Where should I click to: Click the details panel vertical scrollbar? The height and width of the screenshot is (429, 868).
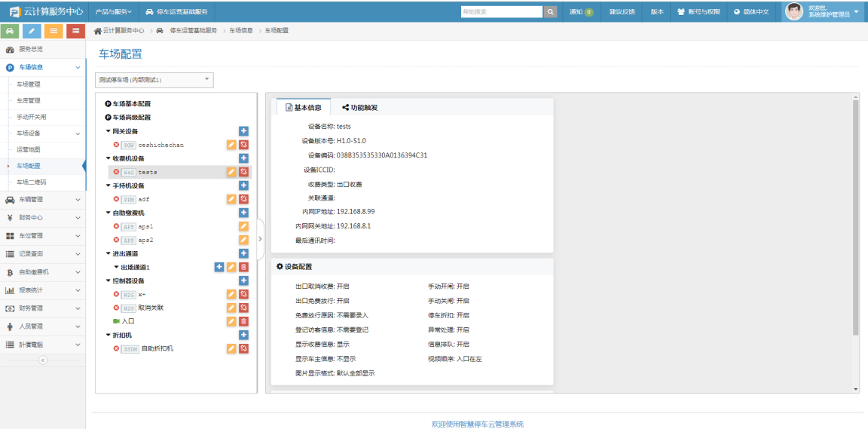pos(856,217)
